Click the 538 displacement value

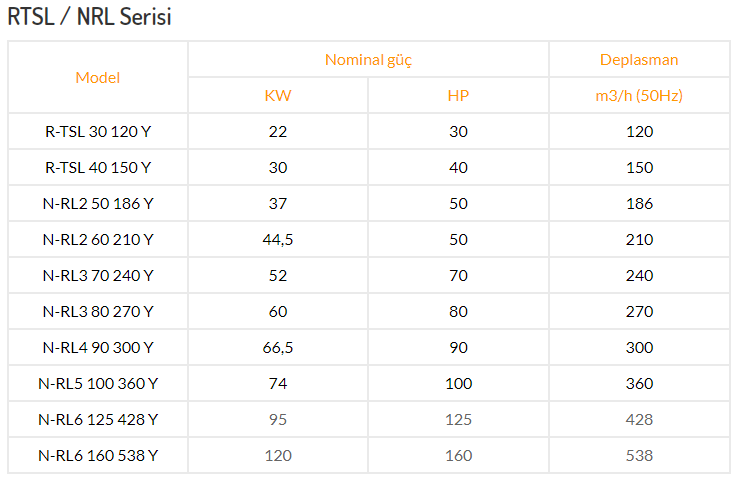(x=639, y=455)
